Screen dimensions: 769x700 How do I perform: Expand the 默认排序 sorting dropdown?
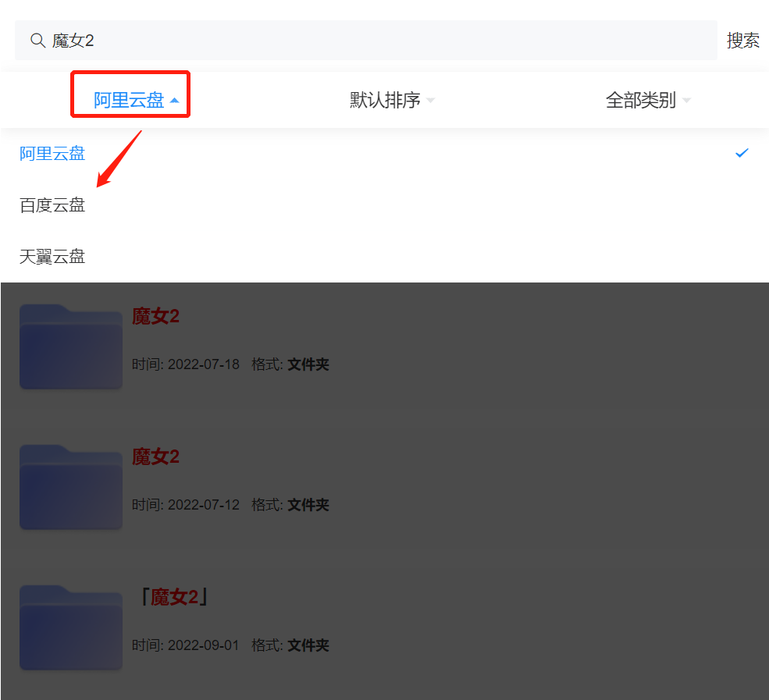393,100
